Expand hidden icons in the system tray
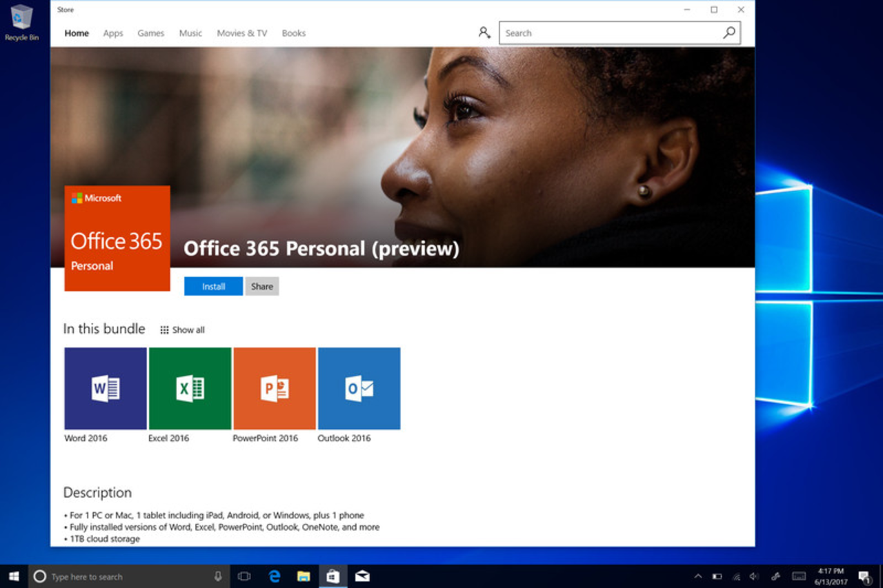 point(698,576)
